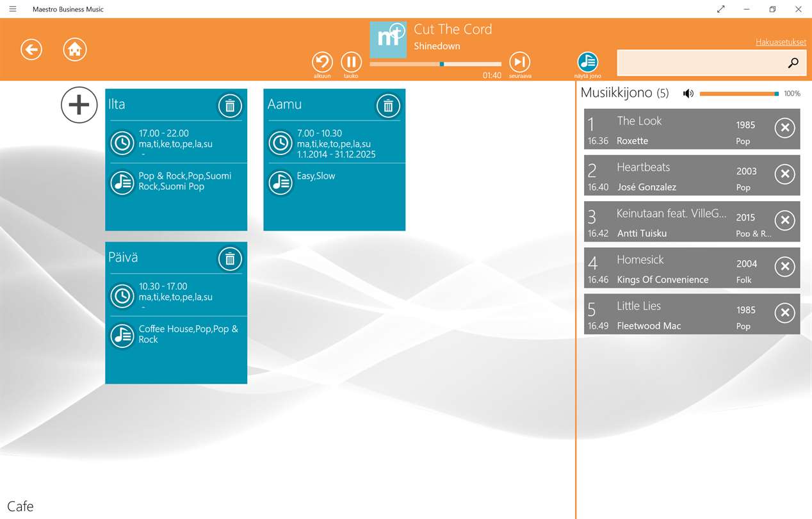Add a new schedule with plus button
The height and width of the screenshot is (519, 812).
click(x=79, y=105)
